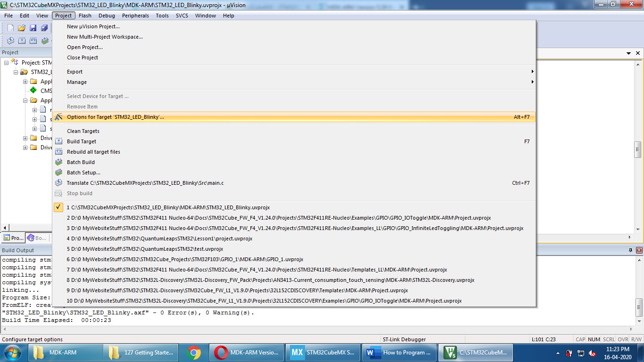Select checked recent project 1 STM32_LED_Blinky.uvprojx
644x362 pixels.
(x=294, y=207)
